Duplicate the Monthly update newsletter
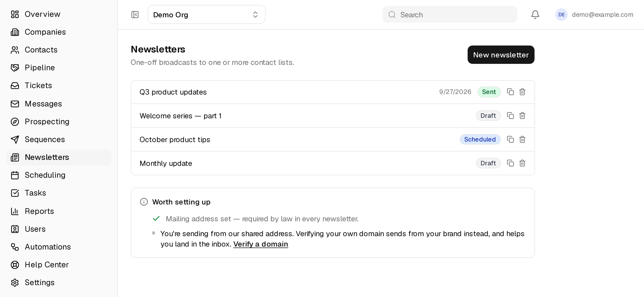The width and height of the screenshot is (644, 297). tap(510, 163)
